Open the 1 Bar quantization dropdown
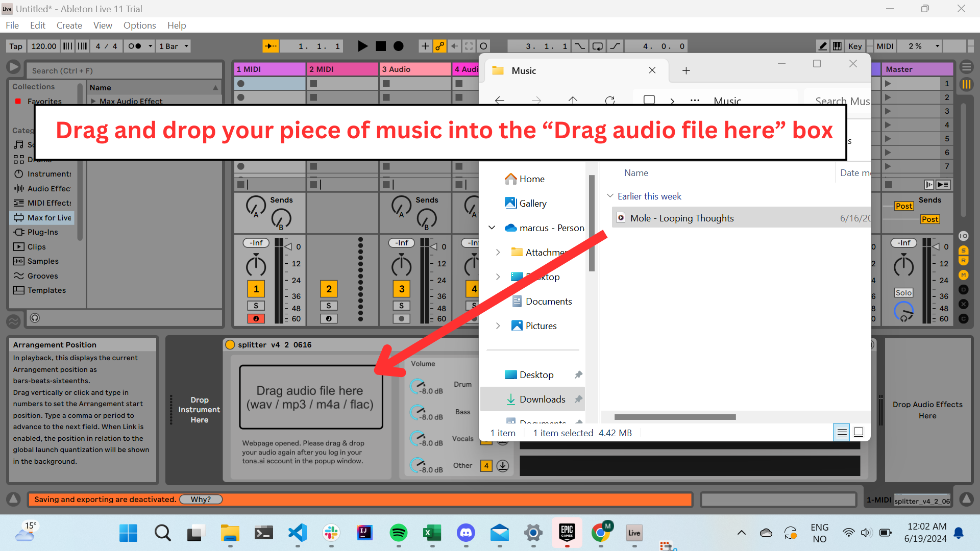 (174, 46)
